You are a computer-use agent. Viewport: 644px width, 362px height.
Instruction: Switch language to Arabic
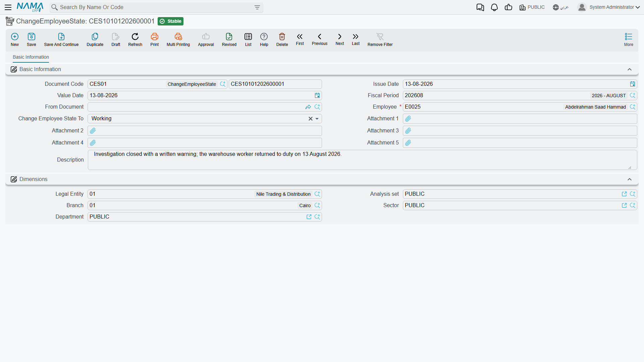click(561, 7)
